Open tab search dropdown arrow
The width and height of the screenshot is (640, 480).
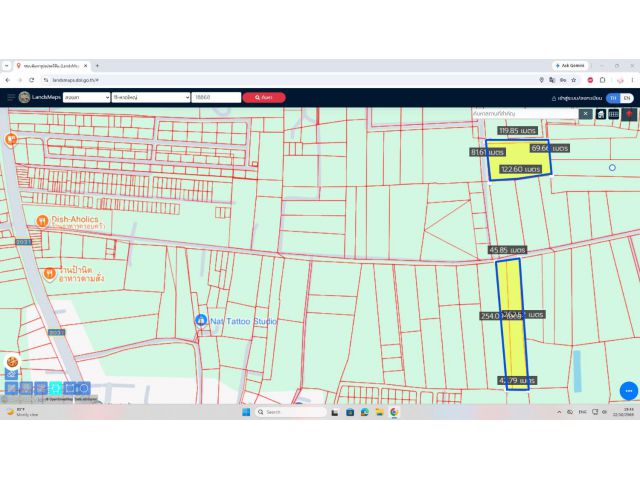point(7,66)
